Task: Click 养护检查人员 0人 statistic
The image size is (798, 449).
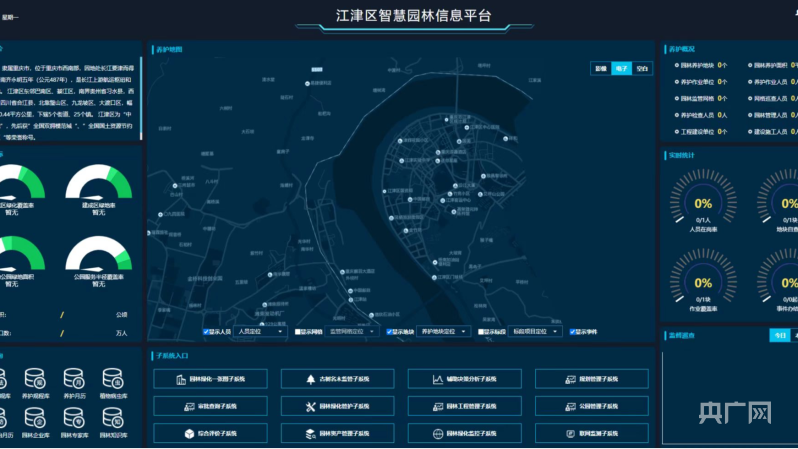Action: (701, 115)
